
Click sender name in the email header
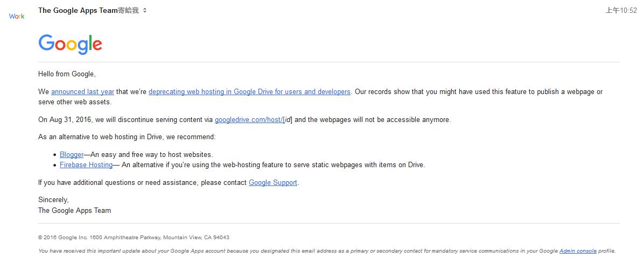tap(78, 11)
